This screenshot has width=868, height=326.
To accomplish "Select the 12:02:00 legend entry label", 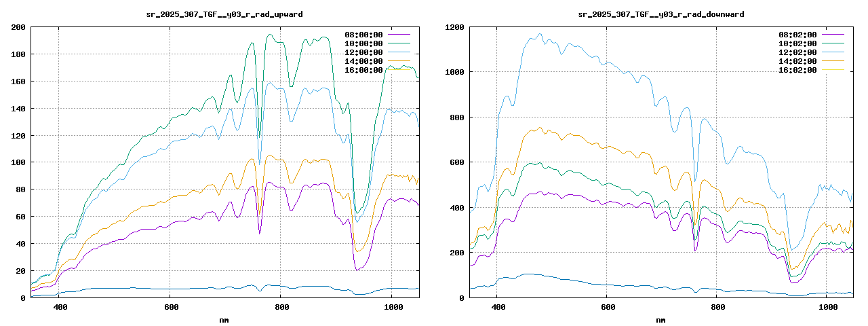I will 798,52.
